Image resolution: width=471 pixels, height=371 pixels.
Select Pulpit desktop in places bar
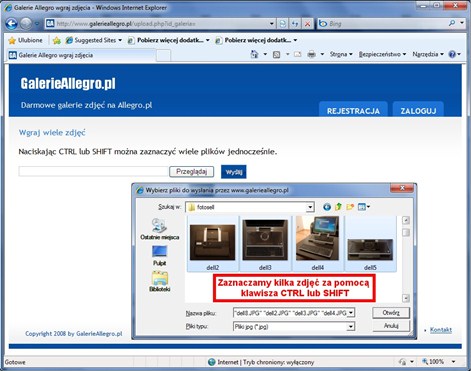[159, 256]
